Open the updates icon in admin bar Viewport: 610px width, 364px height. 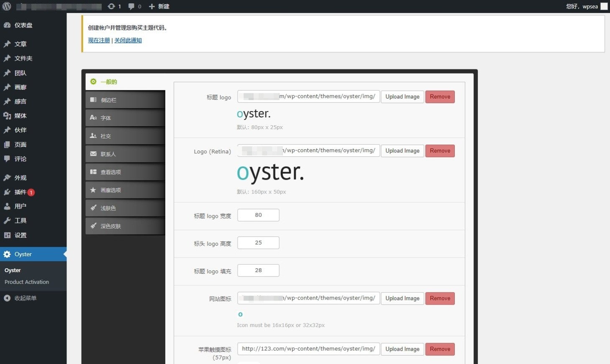(x=111, y=6)
